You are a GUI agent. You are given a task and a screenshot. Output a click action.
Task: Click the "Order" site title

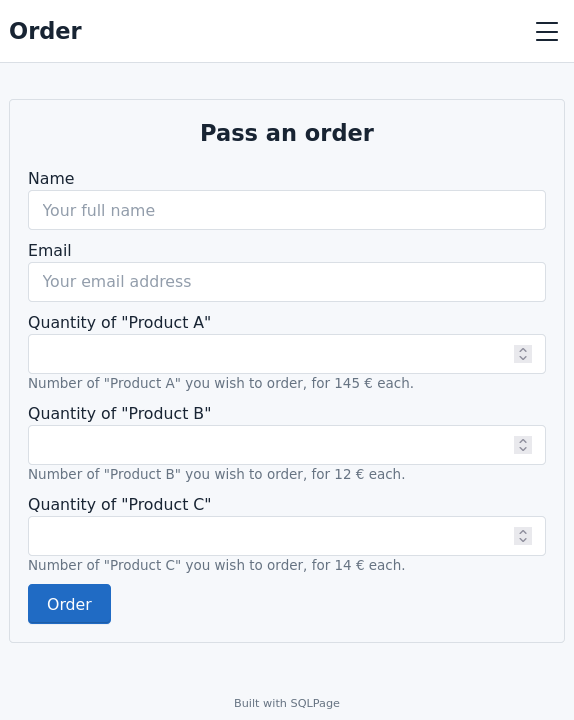[45, 31]
